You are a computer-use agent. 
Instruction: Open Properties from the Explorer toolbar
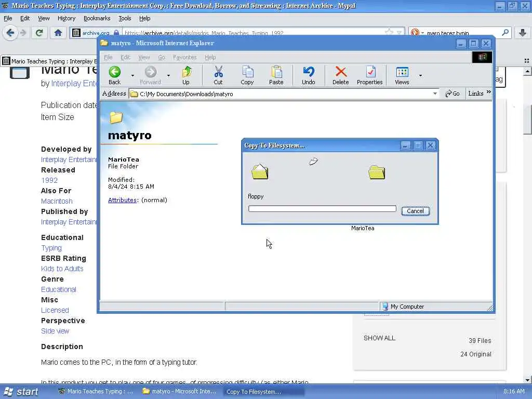click(369, 75)
